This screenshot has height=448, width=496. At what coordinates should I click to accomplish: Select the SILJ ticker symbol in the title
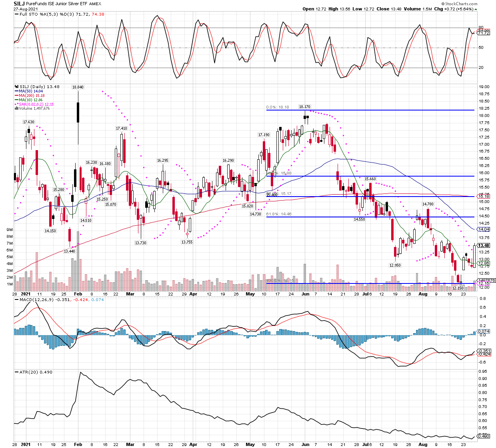pos(20,4)
